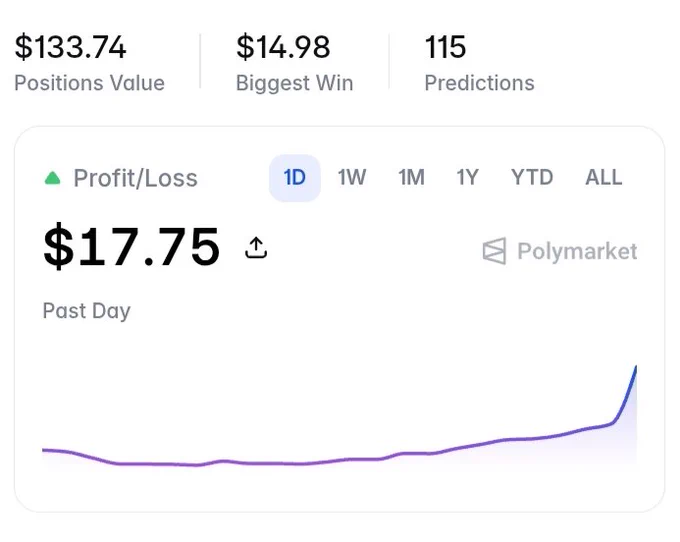
Task: Click the $133.74 Positions Value figure
Action: point(70,47)
